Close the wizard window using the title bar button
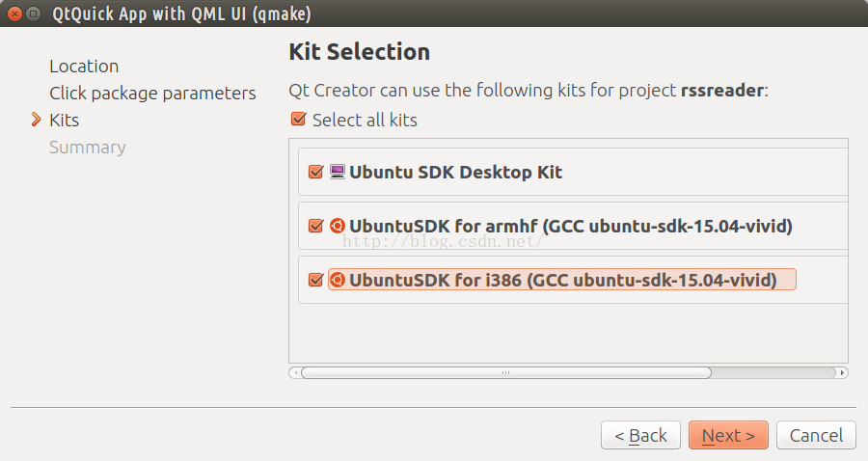The width and height of the screenshot is (868, 461). (x=14, y=14)
